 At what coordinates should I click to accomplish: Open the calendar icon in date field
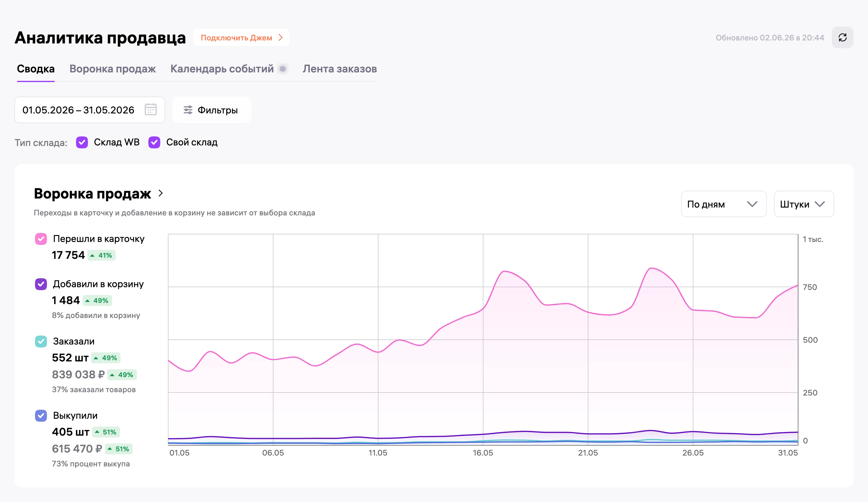coord(150,110)
